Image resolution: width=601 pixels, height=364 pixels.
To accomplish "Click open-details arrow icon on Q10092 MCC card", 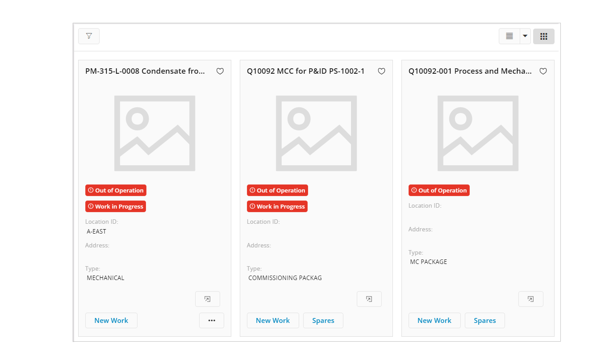I will tap(369, 299).
